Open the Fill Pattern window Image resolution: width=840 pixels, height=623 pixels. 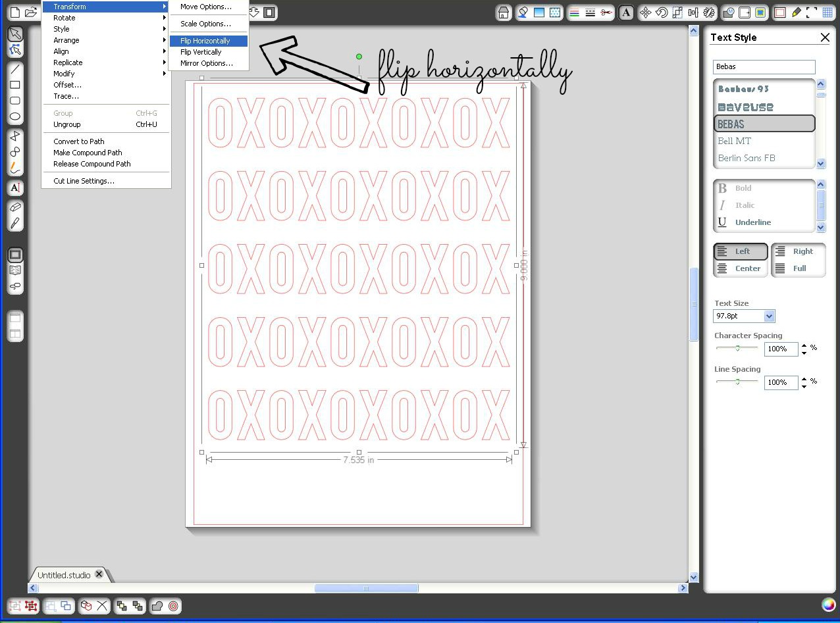555,12
